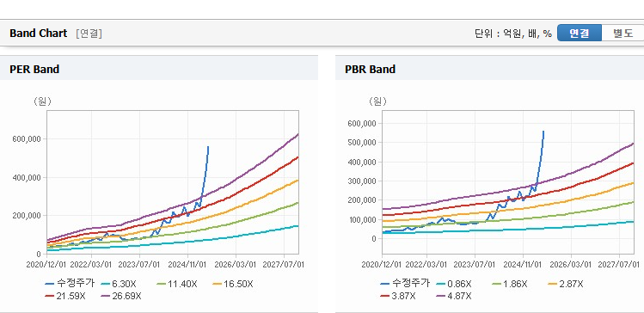Toggle 6.30X legend series

[x=120, y=284]
